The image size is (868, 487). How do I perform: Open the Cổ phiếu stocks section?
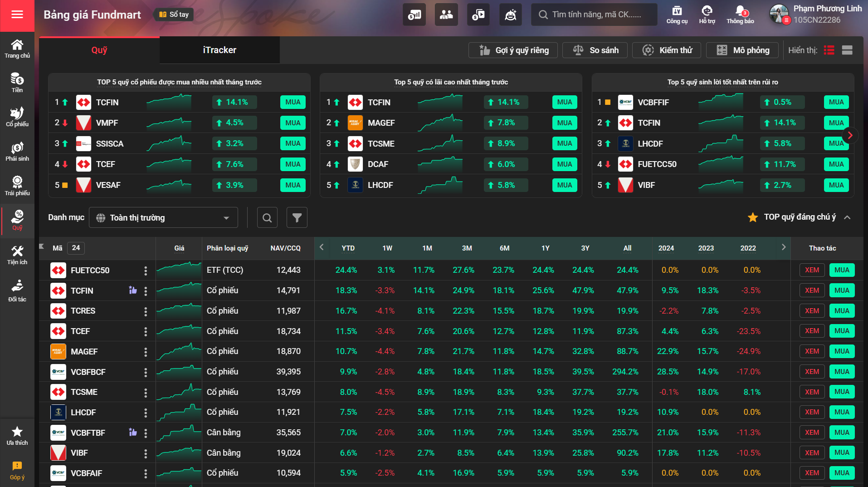[x=17, y=117]
